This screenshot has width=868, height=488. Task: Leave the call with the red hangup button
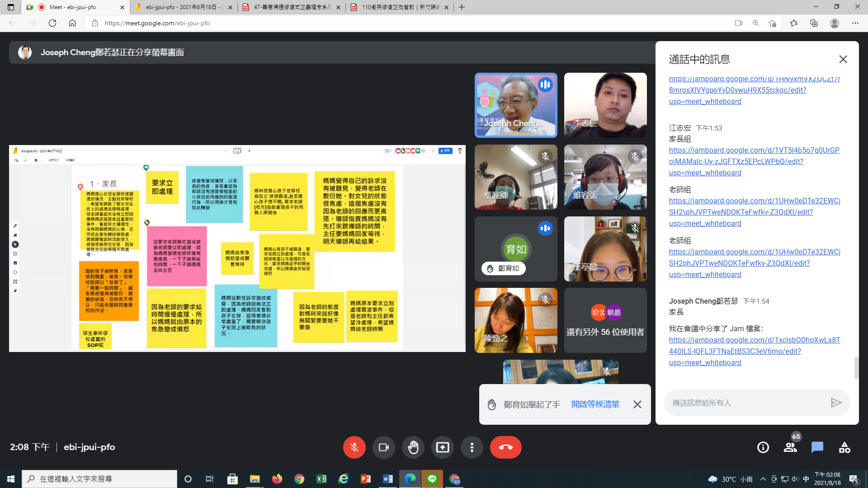coord(505,447)
